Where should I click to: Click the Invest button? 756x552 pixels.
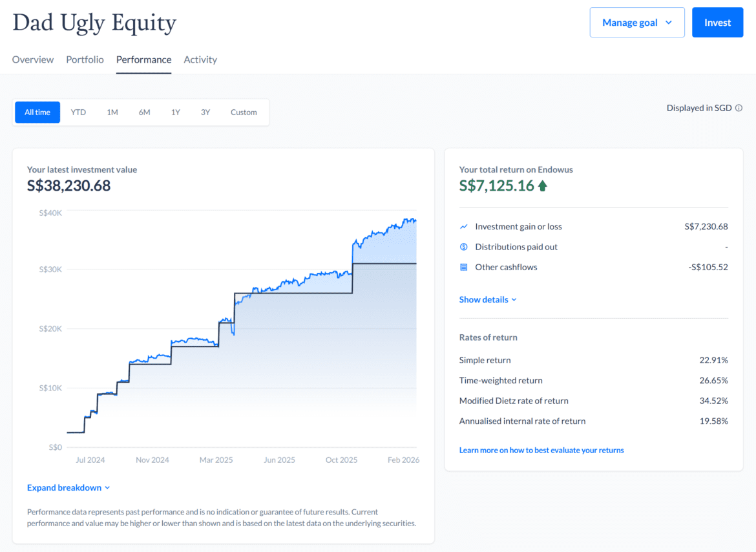[x=717, y=22]
